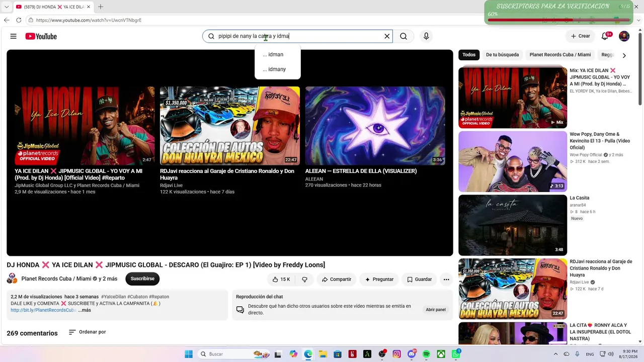Open File Explorer from the taskbar
644x362 pixels.
323,354
